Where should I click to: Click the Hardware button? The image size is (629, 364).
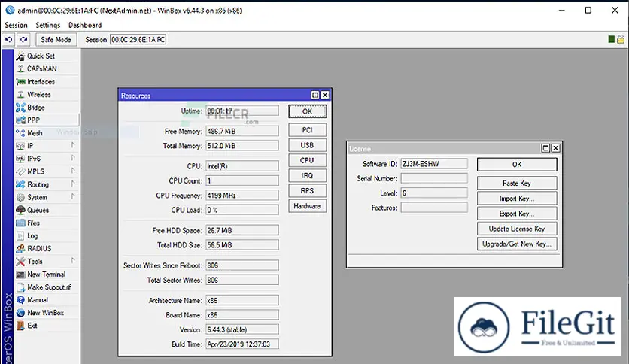click(x=307, y=206)
